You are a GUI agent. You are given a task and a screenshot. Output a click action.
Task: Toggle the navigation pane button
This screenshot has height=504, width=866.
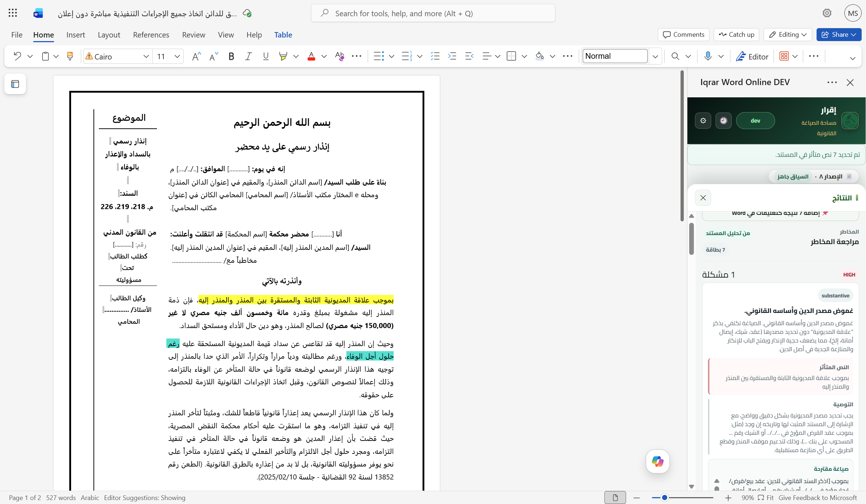pos(15,84)
